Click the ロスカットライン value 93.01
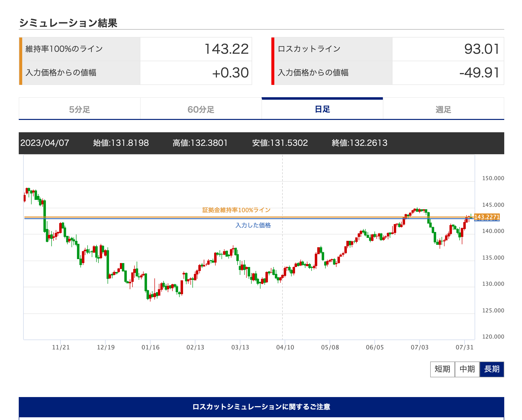 [x=482, y=49]
